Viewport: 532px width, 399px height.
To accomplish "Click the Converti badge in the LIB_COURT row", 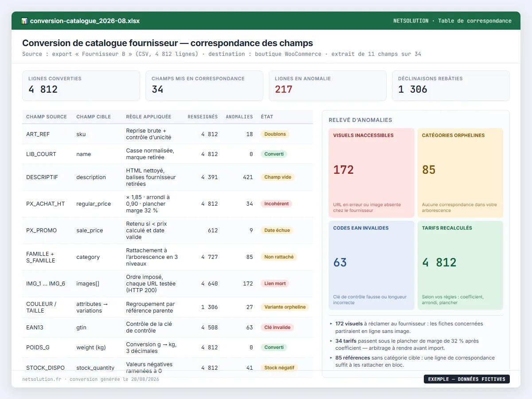I will click(274, 154).
